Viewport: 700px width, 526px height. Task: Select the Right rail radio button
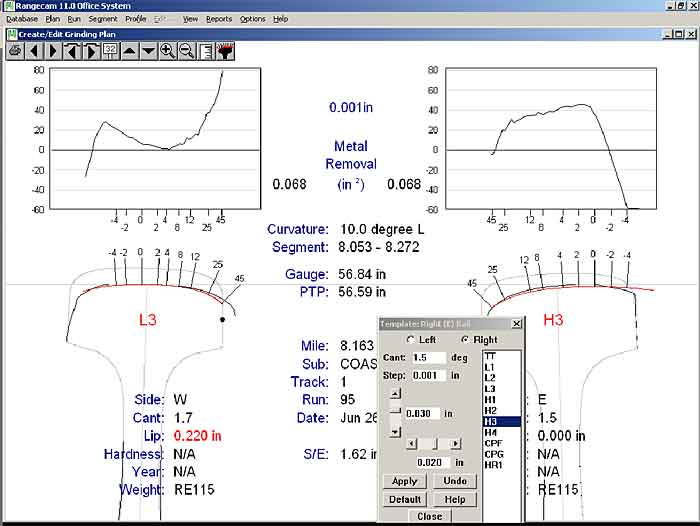pyautogui.click(x=465, y=340)
